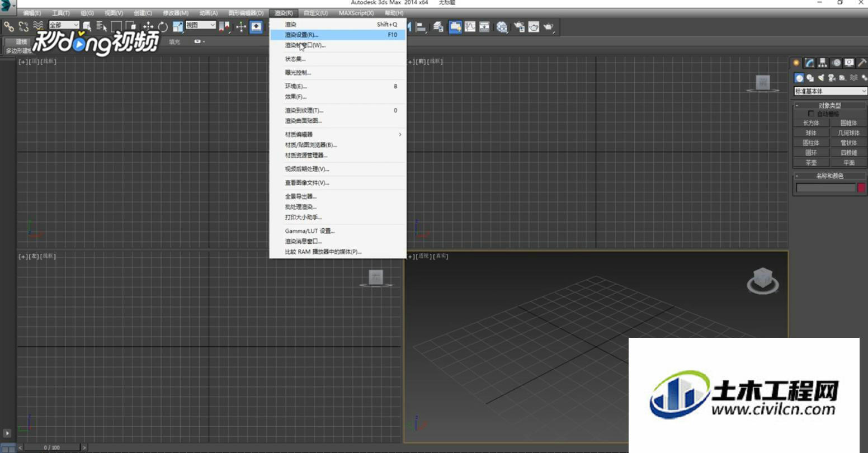Open the 视图 reference coordinate dropdown
Viewport: 868px width, 453px height.
pyautogui.click(x=201, y=25)
